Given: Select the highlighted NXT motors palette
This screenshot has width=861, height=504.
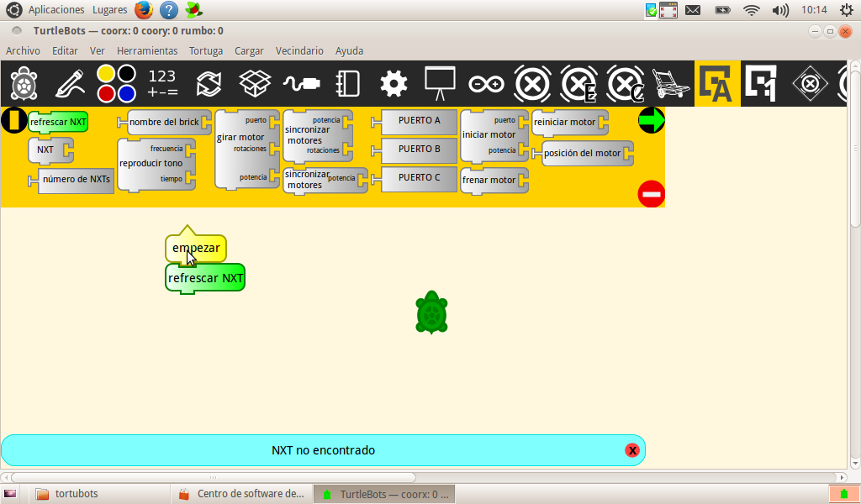Looking at the screenshot, I should pyautogui.click(x=717, y=84).
